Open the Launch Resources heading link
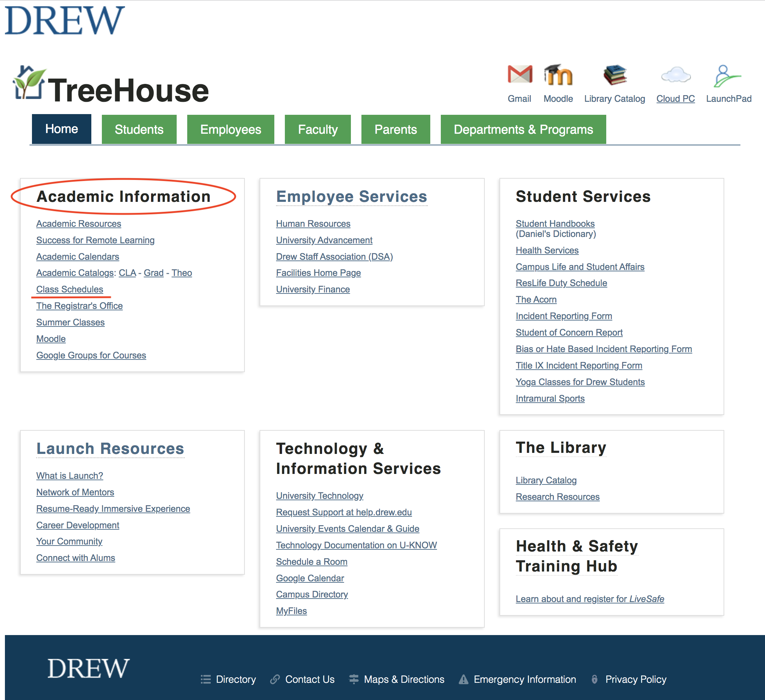The width and height of the screenshot is (765, 700). click(x=110, y=449)
